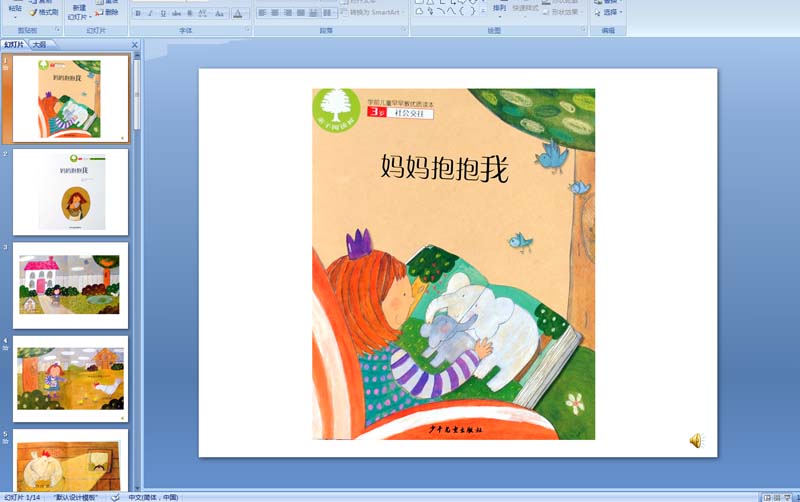Switch to Normal view icon
This screenshot has width=800, height=502.
[766, 497]
